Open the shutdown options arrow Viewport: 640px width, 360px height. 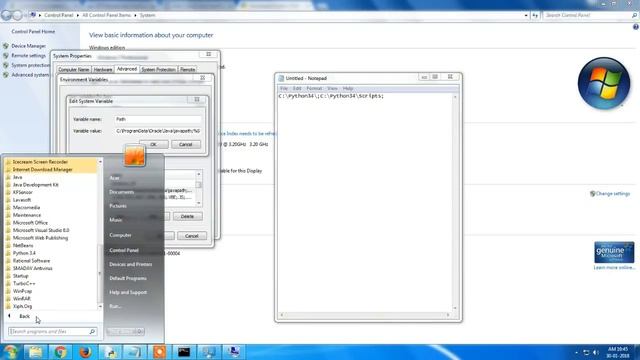click(140, 331)
